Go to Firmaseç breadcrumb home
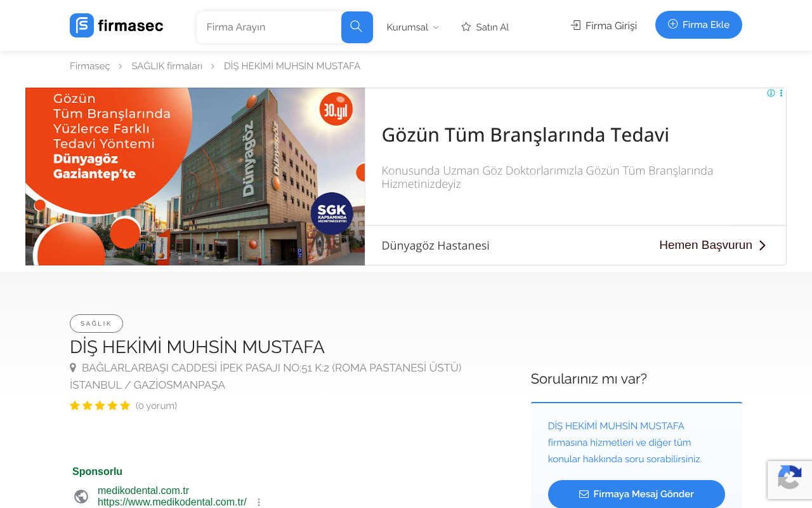This screenshot has height=508, width=812. coord(90,66)
